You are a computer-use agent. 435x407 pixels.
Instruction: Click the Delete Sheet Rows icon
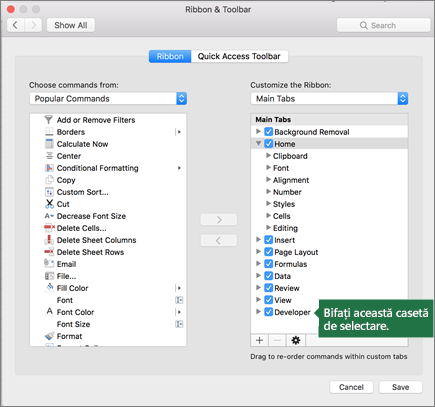pos(49,252)
